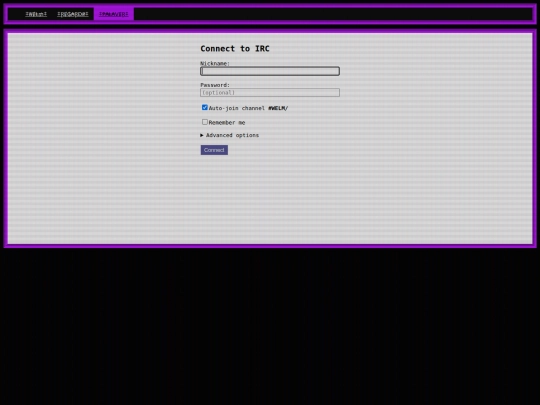
Task: Click the 'Password:' label text
Action: 215,85
